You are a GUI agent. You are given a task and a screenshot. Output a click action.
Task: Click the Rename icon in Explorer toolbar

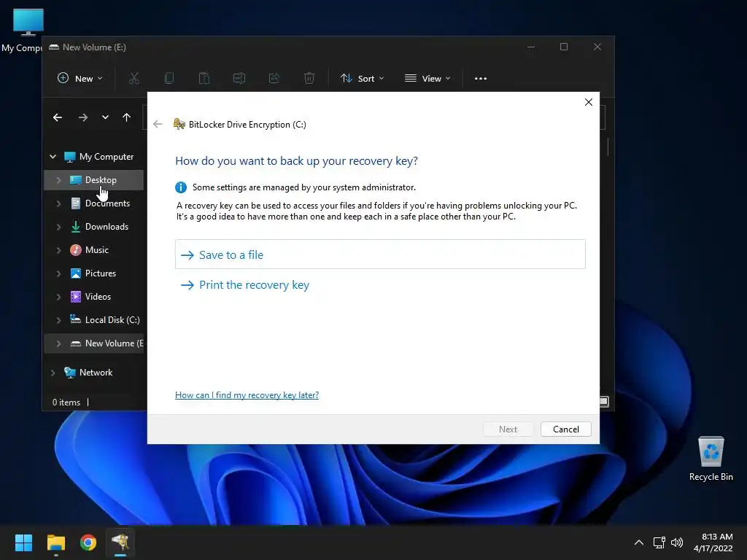(239, 79)
